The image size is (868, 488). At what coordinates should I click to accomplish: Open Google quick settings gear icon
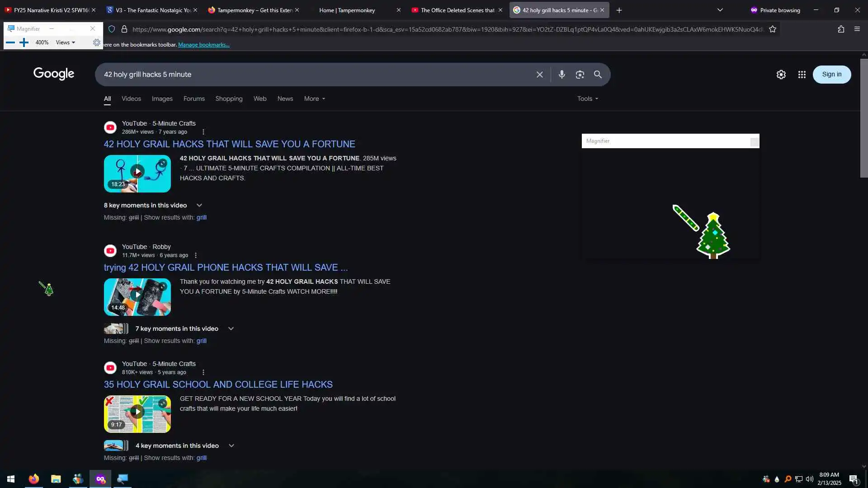[x=781, y=75]
